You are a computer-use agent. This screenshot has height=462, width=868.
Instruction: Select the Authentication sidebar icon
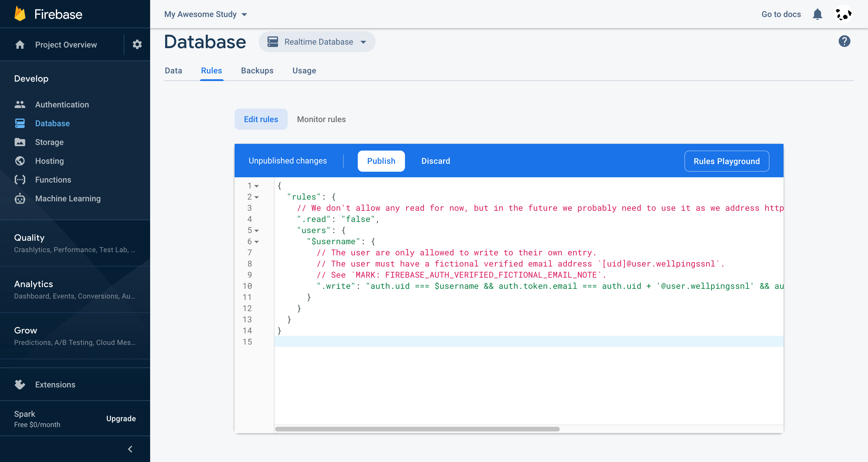point(20,104)
